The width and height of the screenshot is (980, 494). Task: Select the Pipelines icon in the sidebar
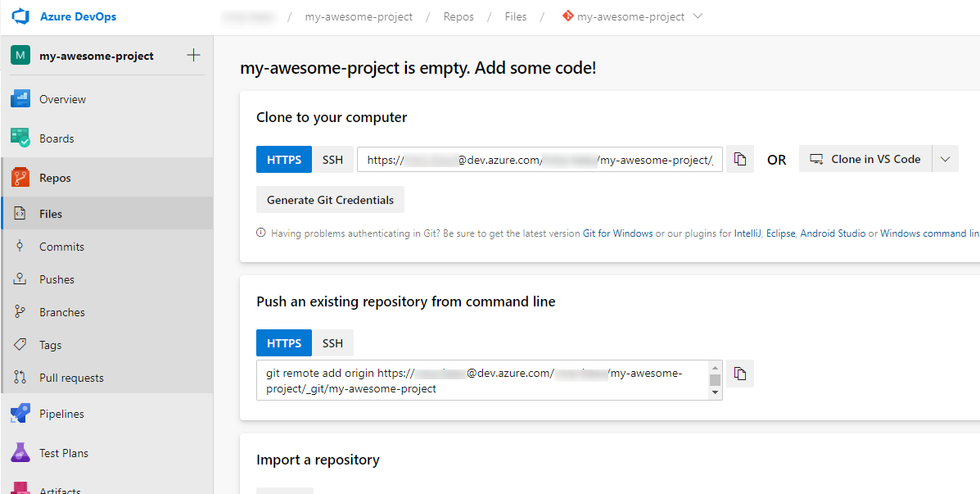tap(20, 413)
